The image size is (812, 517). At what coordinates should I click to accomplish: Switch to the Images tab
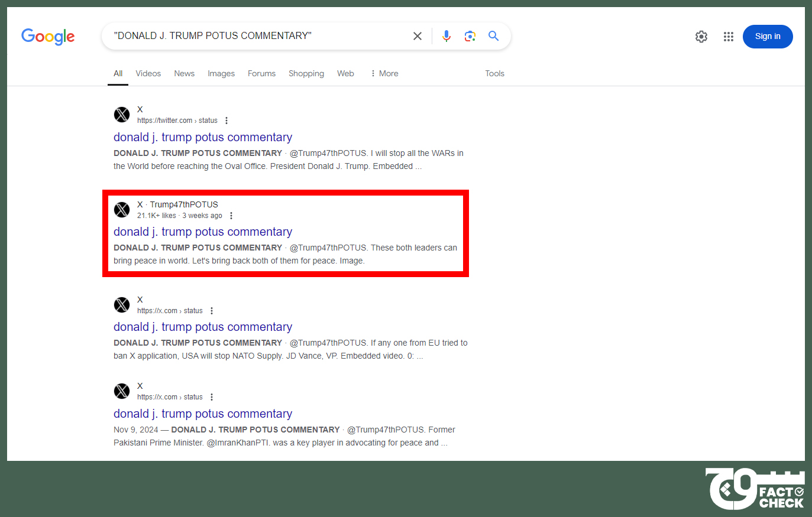[x=221, y=73]
